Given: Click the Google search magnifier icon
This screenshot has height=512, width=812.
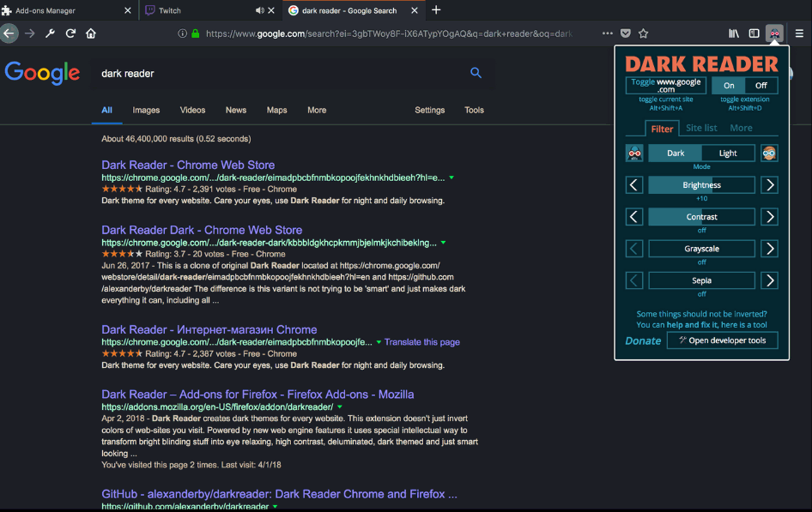Looking at the screenshot, I should click(x=476, y=73).
